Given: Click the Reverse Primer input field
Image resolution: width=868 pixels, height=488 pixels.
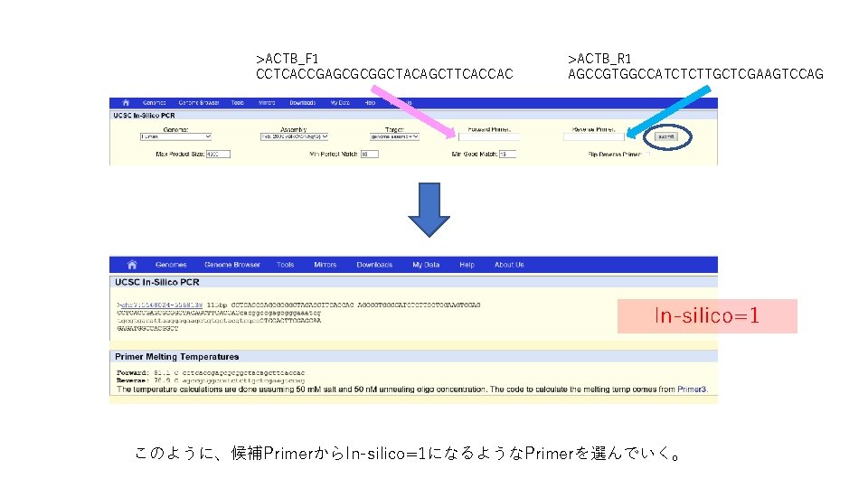Looking at the screenshot, I should [x=593, y=136].
